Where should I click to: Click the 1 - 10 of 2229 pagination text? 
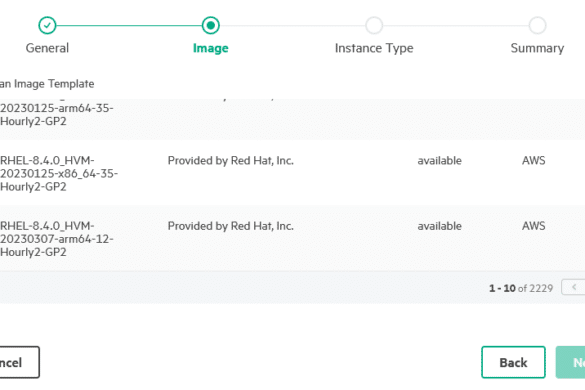coord(521,288)
